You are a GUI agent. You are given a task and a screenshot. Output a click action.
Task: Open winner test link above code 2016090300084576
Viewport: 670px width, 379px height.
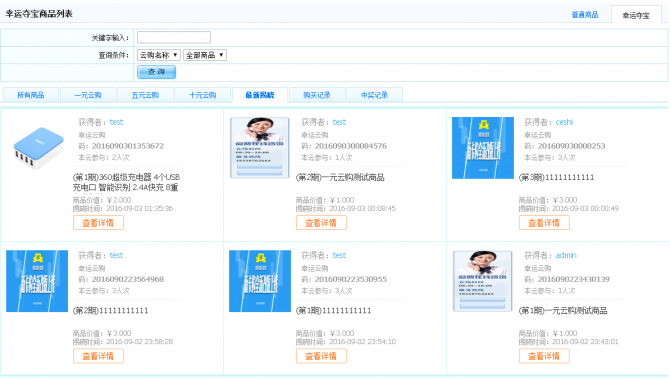(x=339, y=122)
